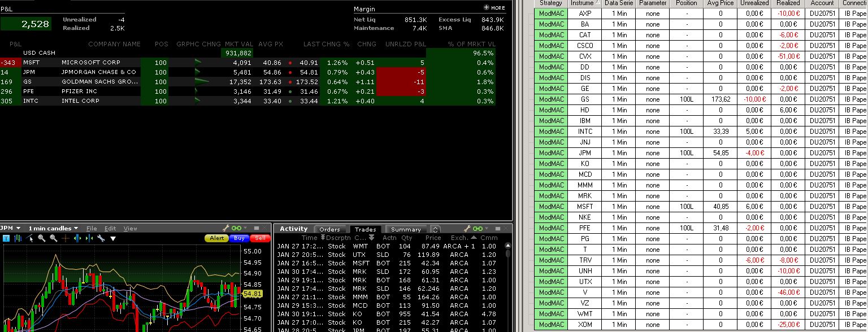Click the Avg Price column header in strategy table

click(x=721, y=3)
